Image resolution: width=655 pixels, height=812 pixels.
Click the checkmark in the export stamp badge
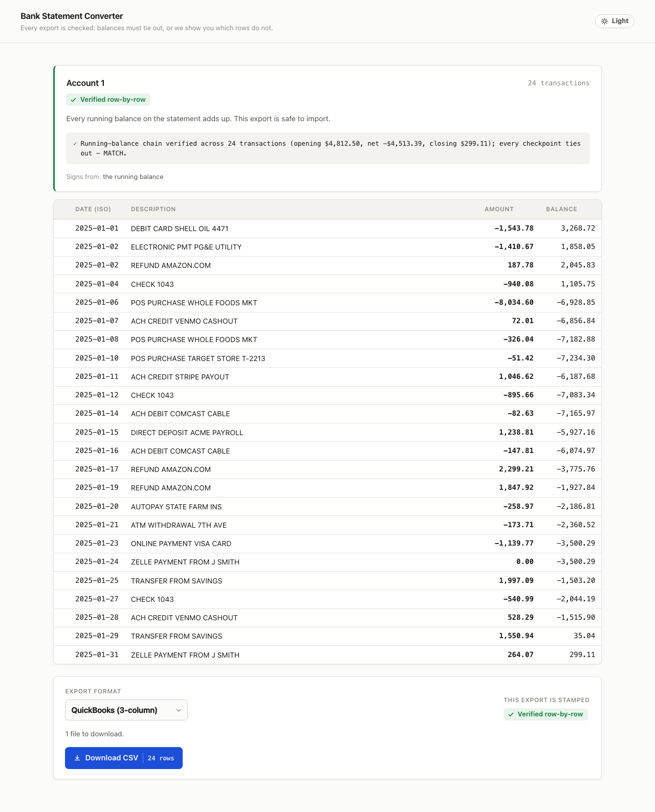[x=511, y=714]
